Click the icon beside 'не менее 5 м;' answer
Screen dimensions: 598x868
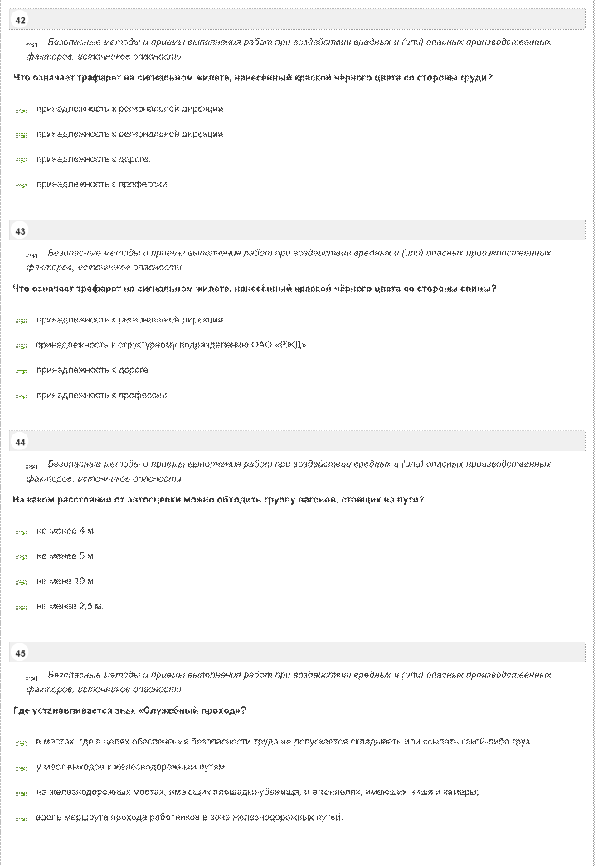pyautogui.click(x=22, y=557)
